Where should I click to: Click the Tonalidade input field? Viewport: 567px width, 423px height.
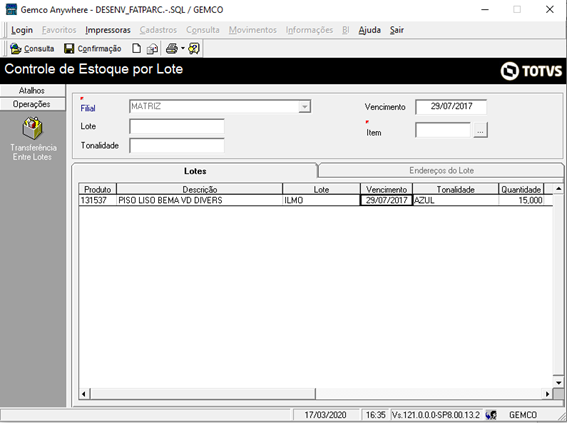177,146
